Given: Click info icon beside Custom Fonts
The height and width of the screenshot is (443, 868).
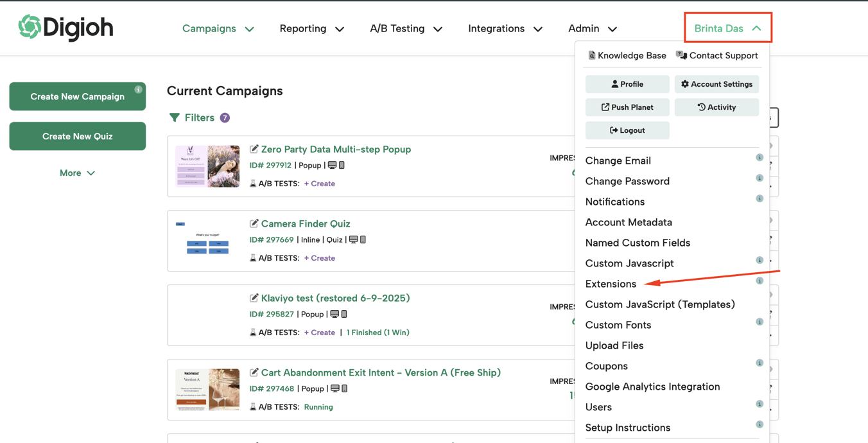Looking at the screenshot, I should coord(759,322).
